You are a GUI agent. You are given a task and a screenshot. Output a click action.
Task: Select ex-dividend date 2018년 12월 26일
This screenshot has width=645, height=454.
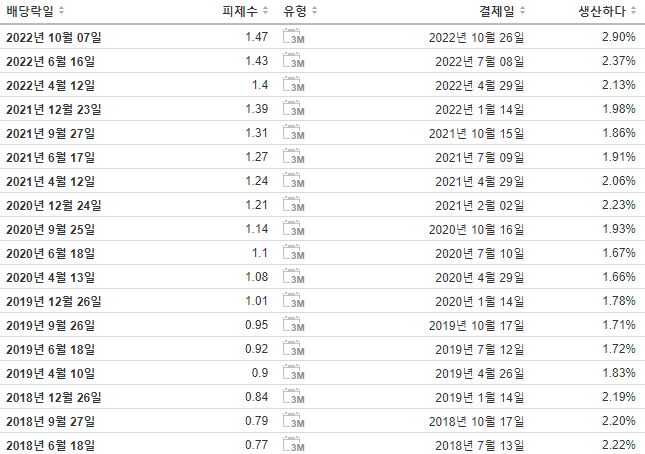click(54, 397)
